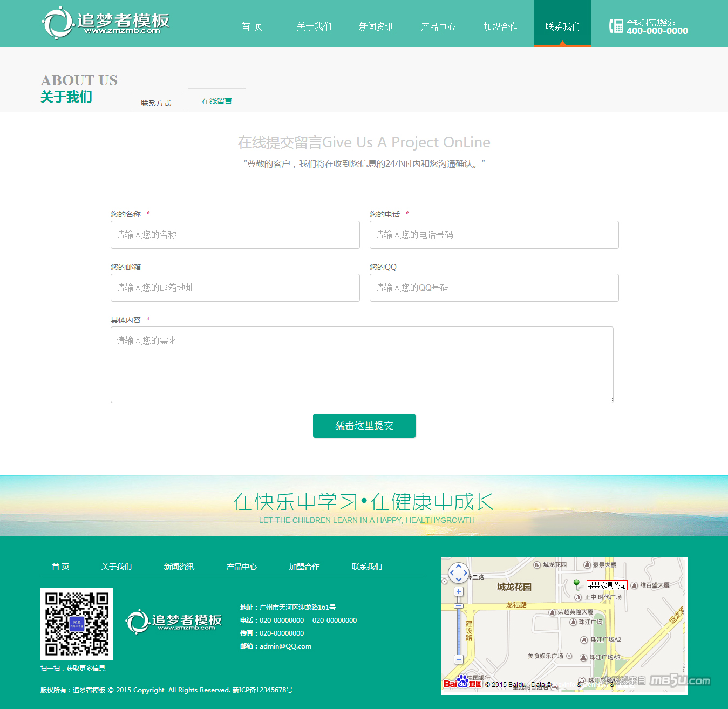Open 产品中心 in the top navigation
The height and width of the screenshot is (709, 728).
tap(438, 26)
